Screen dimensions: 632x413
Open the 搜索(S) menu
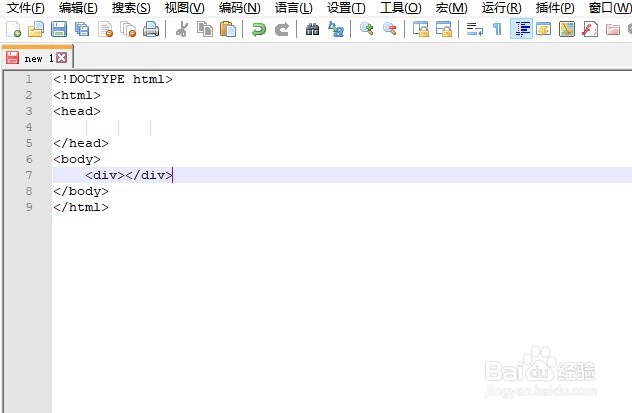[x=131, y=8]
